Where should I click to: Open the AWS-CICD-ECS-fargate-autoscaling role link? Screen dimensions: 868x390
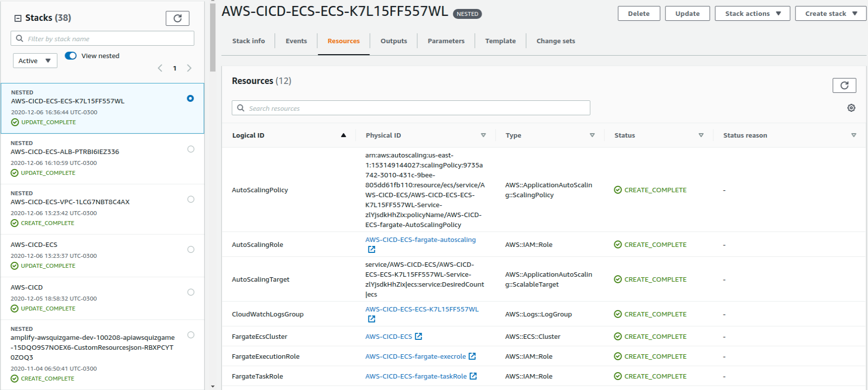point(421,239)
